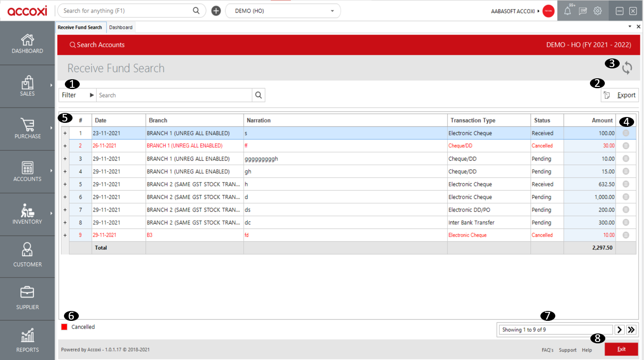Select the 'Inter Bank Transfer' cell
This screenshot has height=360, width=644.
pos(489,222)
